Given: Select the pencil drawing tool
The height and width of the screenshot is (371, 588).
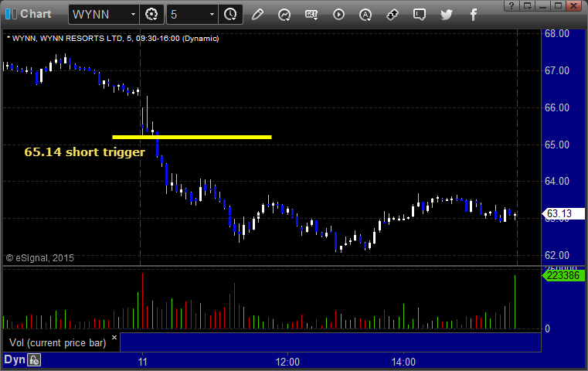Looking at the screenshot, I should (x=257, y=15).
